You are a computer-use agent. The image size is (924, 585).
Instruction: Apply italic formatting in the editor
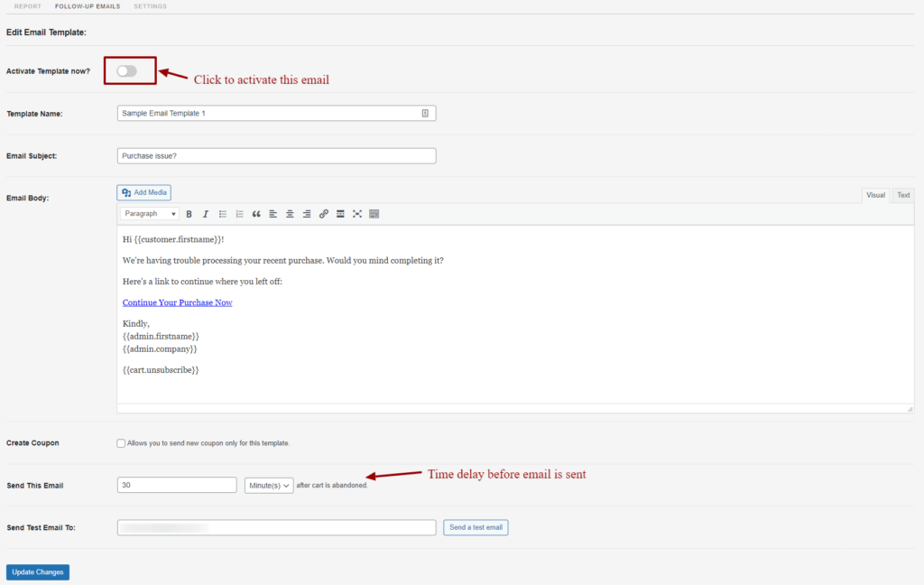pyautogui.click(x=206, y=214)
